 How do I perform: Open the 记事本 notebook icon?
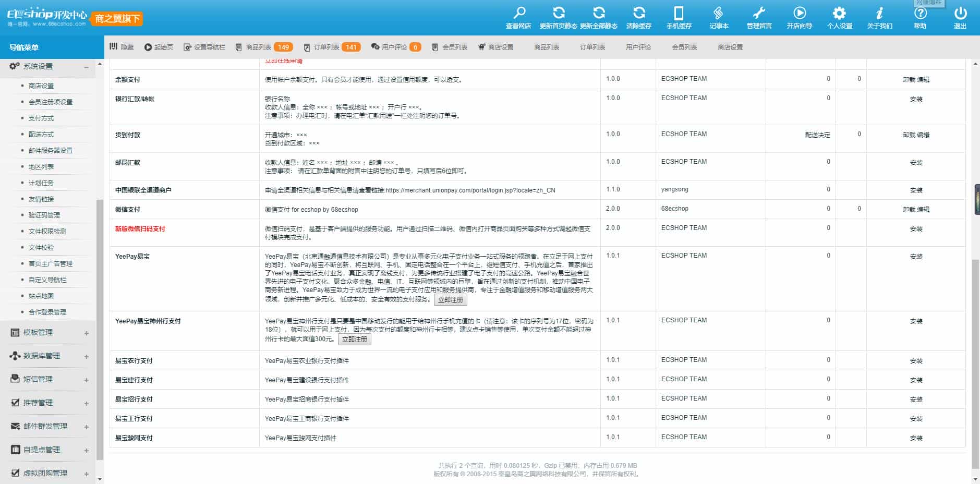(x=719, y=14)
